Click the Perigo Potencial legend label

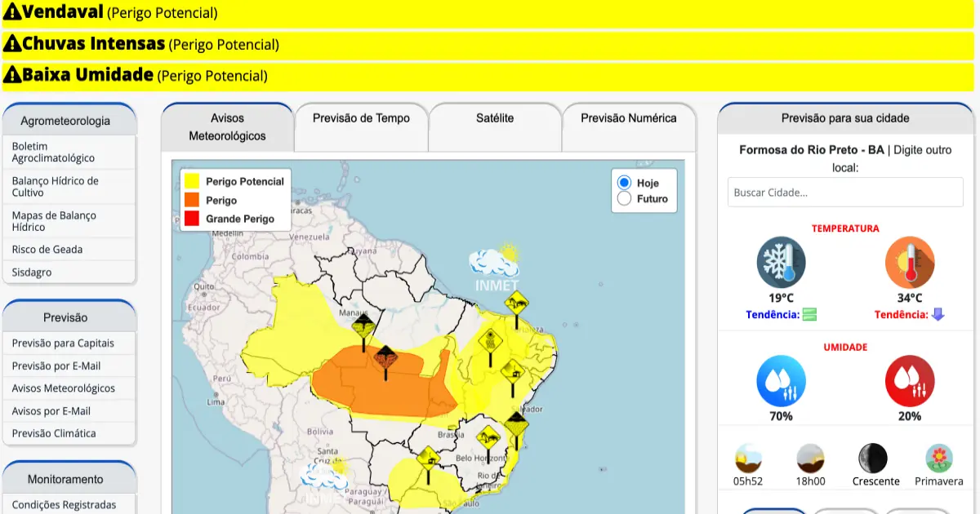245,181
